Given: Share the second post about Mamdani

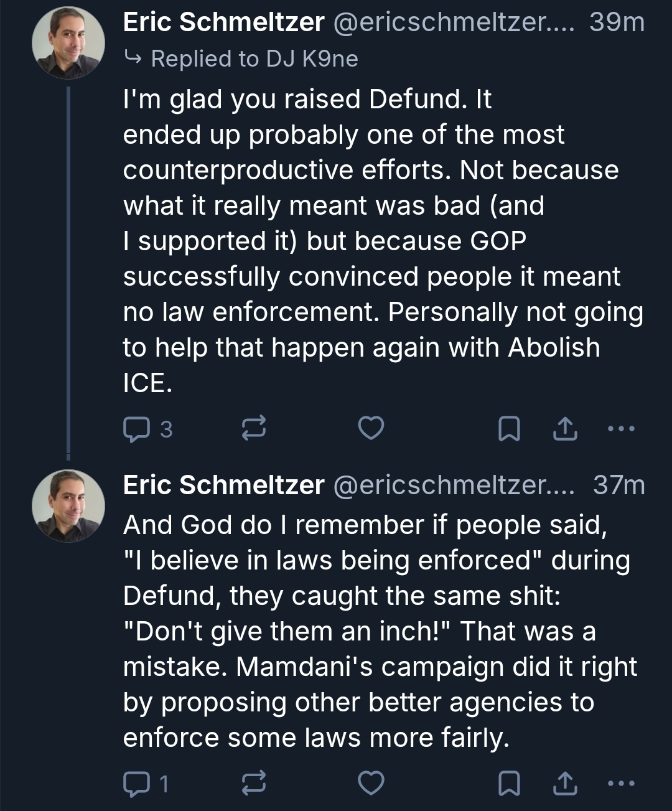Looking at the screenshot, I should tap(565, 784).
